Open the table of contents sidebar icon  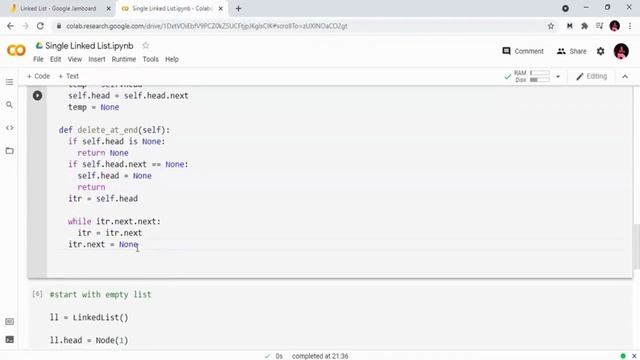point(9,82)
